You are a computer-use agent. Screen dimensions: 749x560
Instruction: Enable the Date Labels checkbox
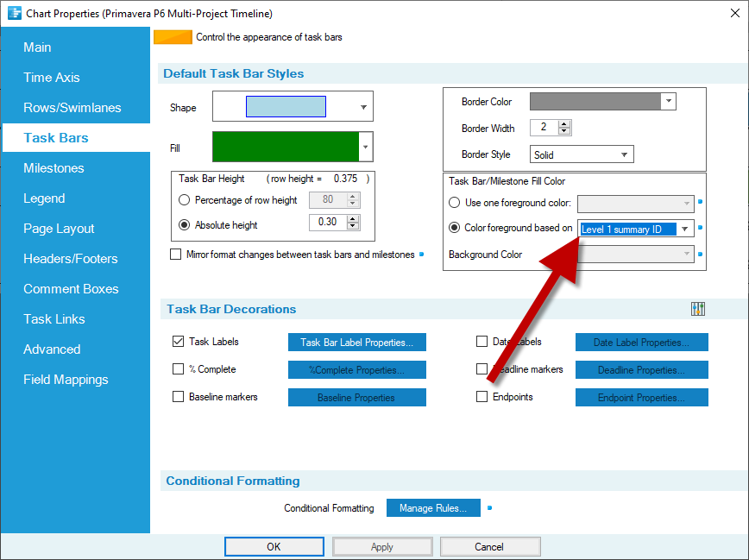coord(482,342)
